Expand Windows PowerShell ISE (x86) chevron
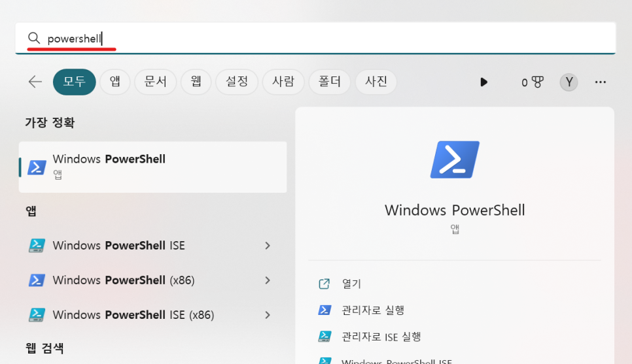632x364 pixels. (x=267, y=315)
